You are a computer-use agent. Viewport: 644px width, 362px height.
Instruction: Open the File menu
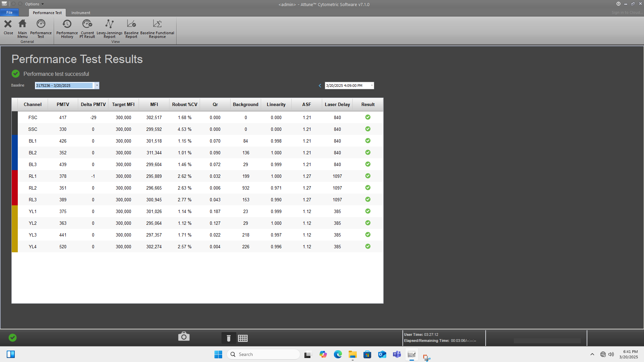point(9,12)
